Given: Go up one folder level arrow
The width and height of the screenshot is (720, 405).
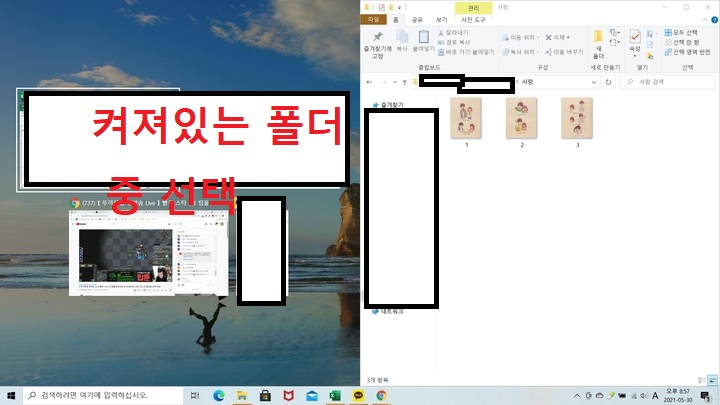Looking at the screenshot, I should (404, 82).
